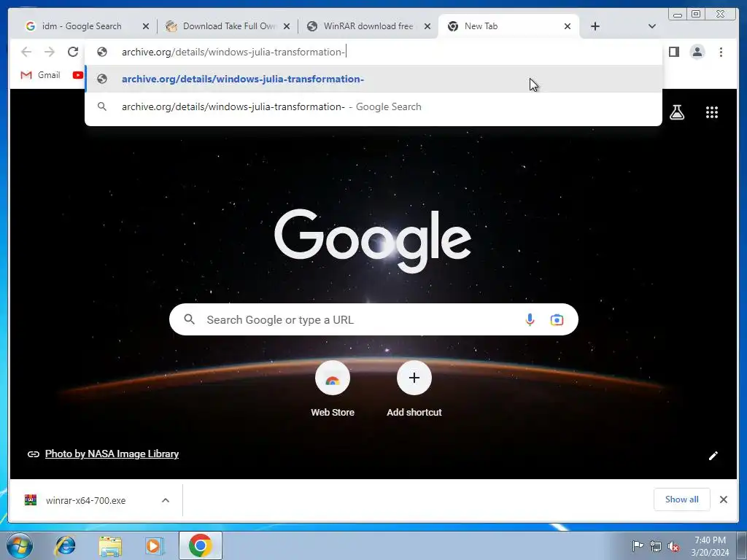Search by image with Lens camera icon
Screen dimensions: 747x560
coord(557,319)
